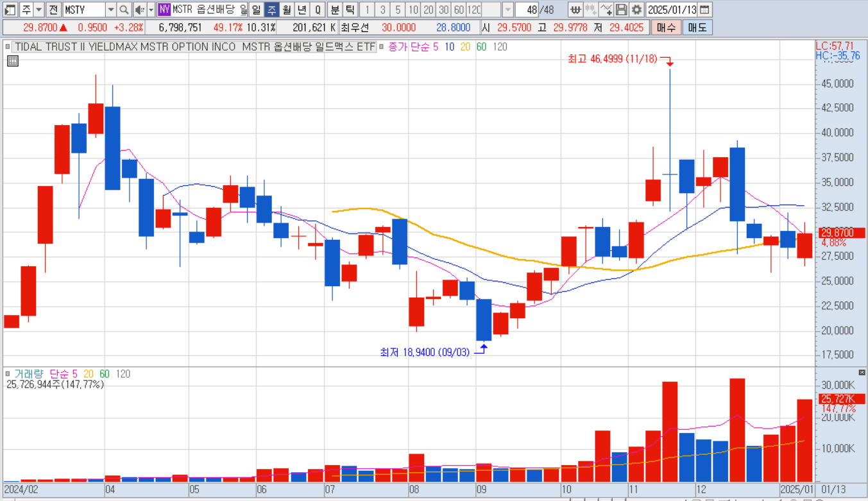This screenshot has width=868, height=501.
Task: Select interval 3 button
Action: (x=382, y=10)
